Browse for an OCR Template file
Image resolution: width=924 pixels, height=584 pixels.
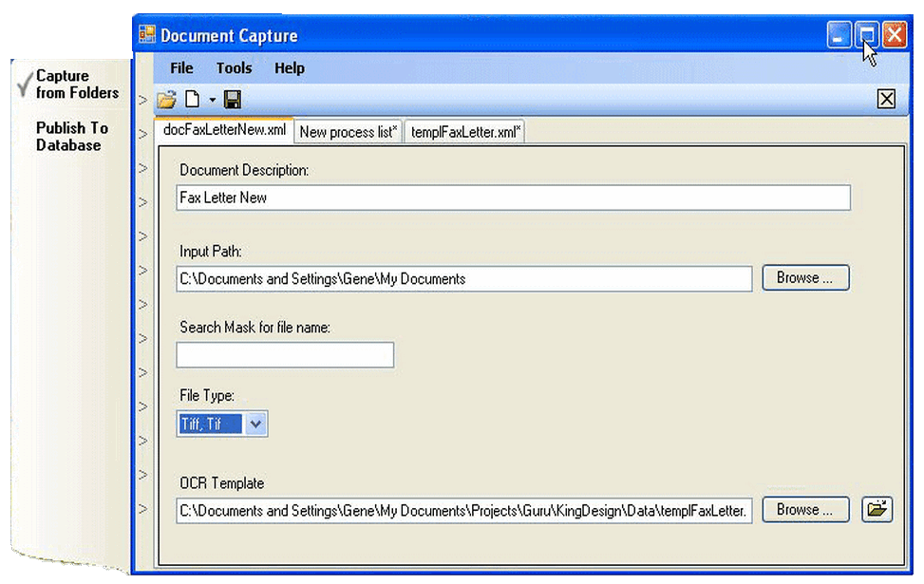point(804,509)
